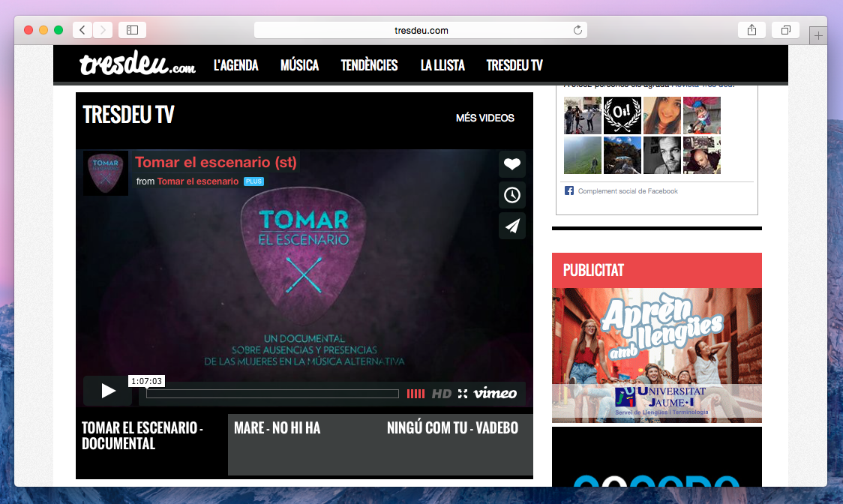
Task: Open Complement social de Facebook link
Action: 628,191
